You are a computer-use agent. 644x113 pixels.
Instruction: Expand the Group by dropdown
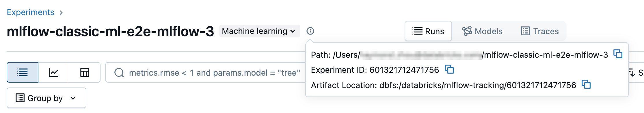tap(46, 98)
